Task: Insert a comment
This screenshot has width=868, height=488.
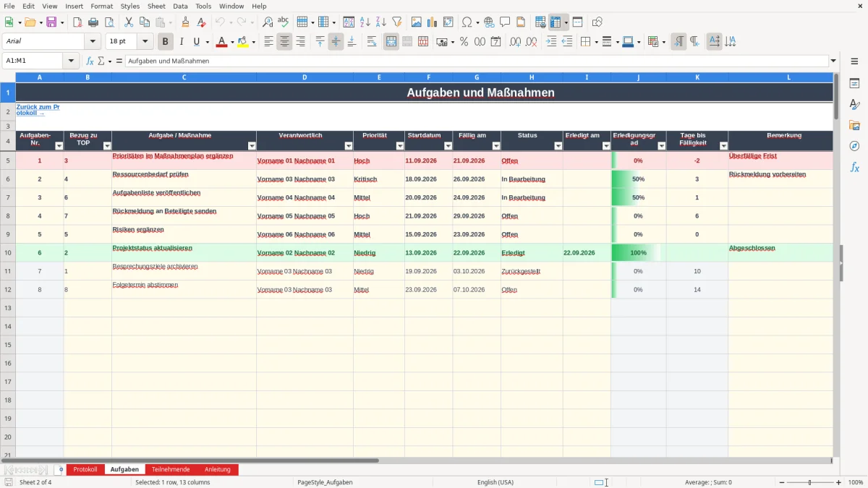Action: pyautogui.click(x=505, y=22)
